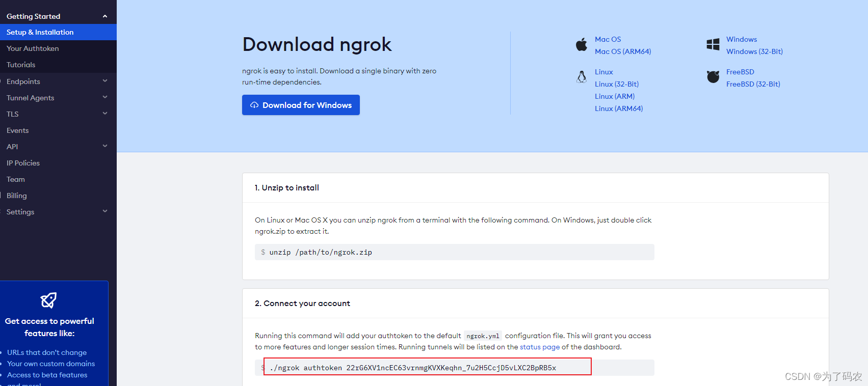Click cloud icon on Download for Windows button
This screenshot has width=868, height=386.
254,105
